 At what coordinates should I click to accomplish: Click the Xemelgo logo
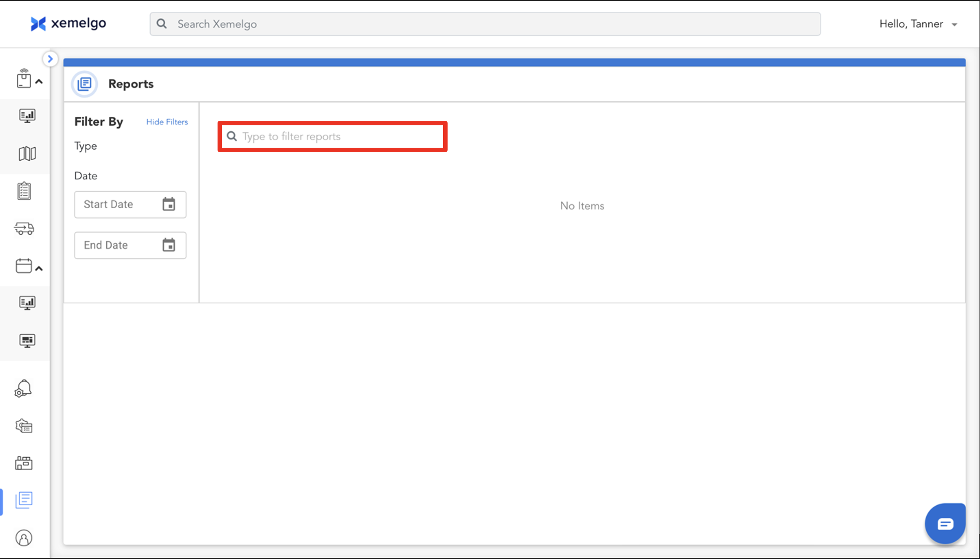tap(68, 23)
